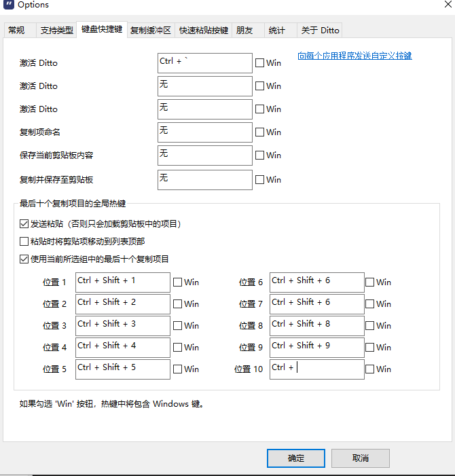Close the Options dialog window
455x476 pixels.
(448, 4)
